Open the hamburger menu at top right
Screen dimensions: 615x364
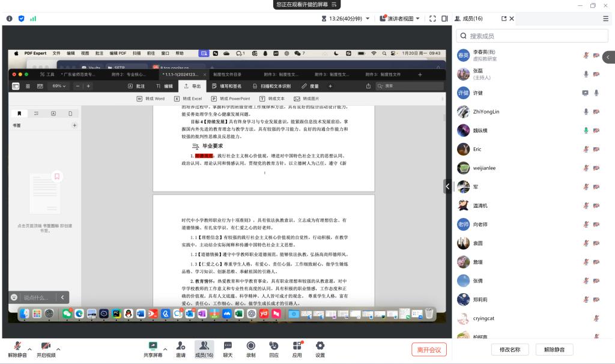(605, 19)
